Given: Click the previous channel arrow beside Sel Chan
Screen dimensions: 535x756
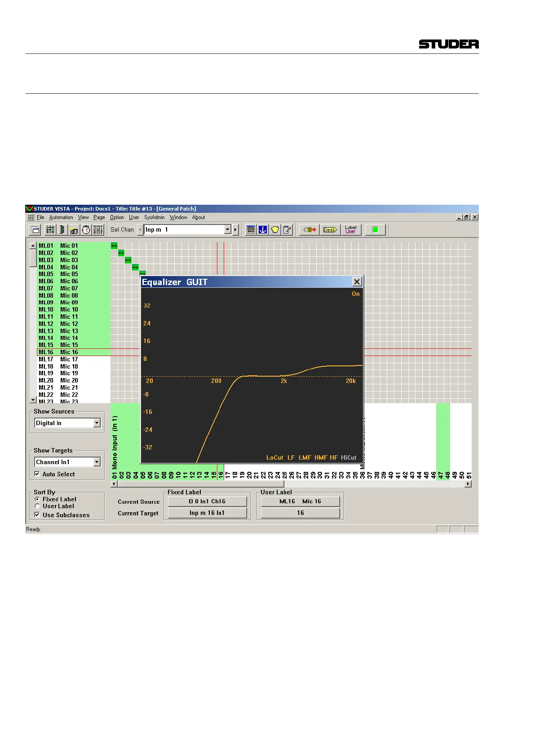Looking at the screenshot, I should (x=140, y=229).
